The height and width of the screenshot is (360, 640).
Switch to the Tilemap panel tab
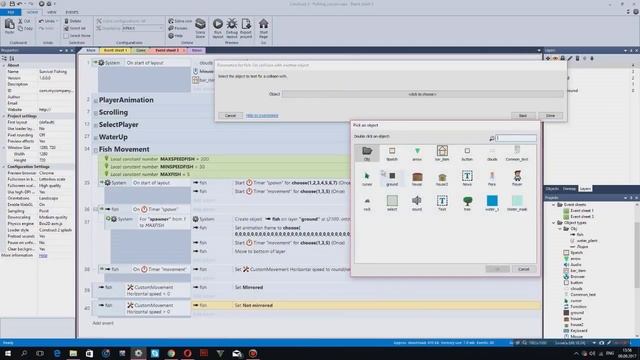(x=569, y=189)
